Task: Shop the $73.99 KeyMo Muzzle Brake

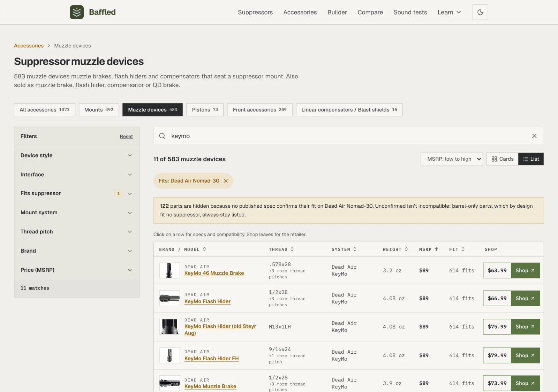Action: click(x=525, y=383)
